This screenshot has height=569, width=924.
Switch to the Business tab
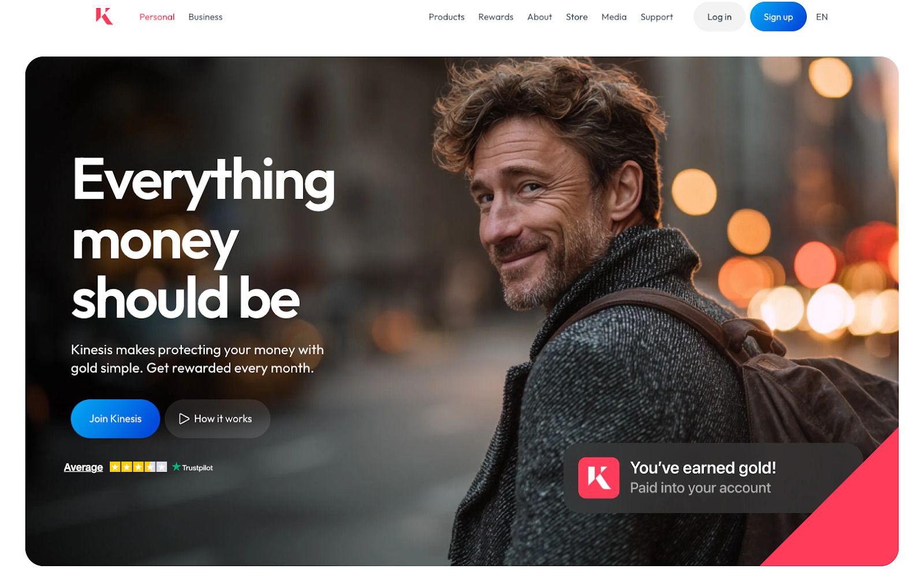(205, 17)
